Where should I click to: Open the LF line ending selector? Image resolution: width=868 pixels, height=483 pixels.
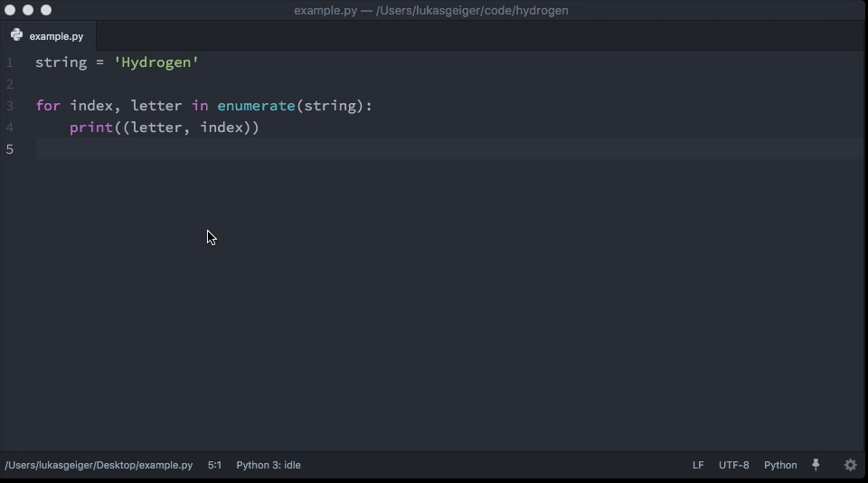click(698, 465)
